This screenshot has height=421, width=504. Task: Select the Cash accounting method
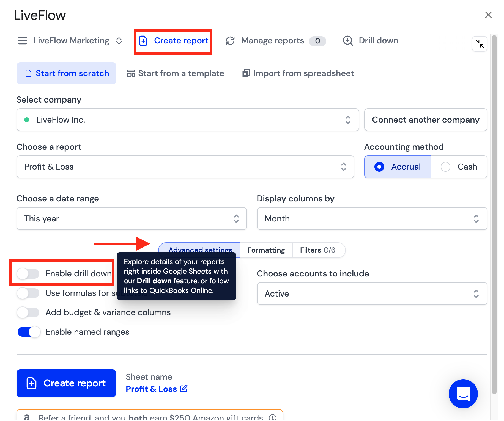tap(459, 167)
